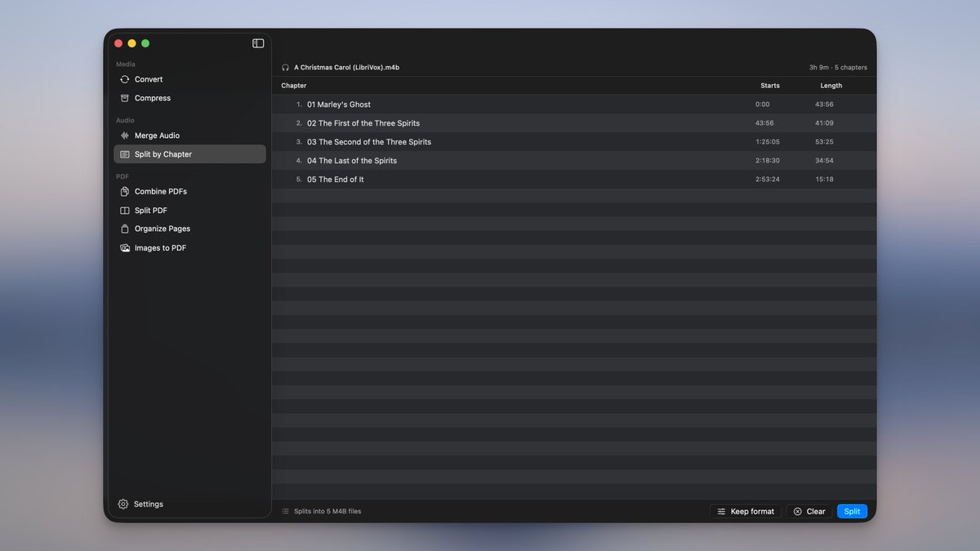
Task: Open Images to PDF tool
Action: pos(189,248)
